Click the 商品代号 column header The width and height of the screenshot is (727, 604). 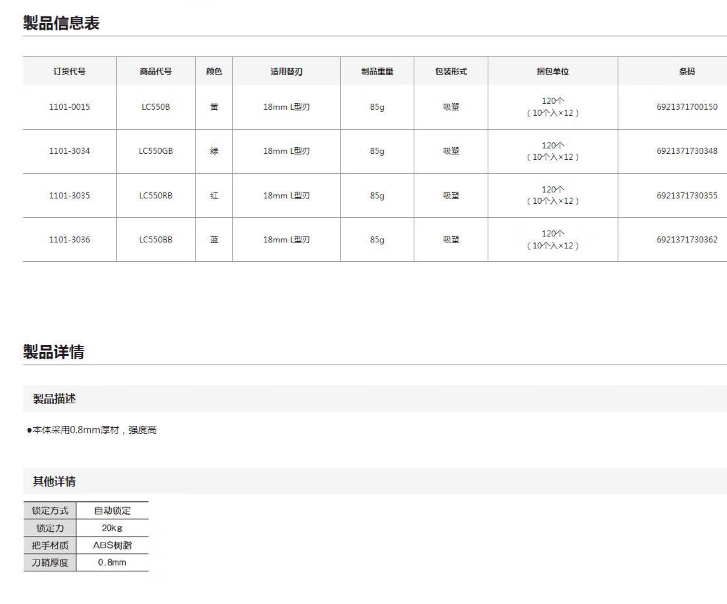(x=155, y=72)
